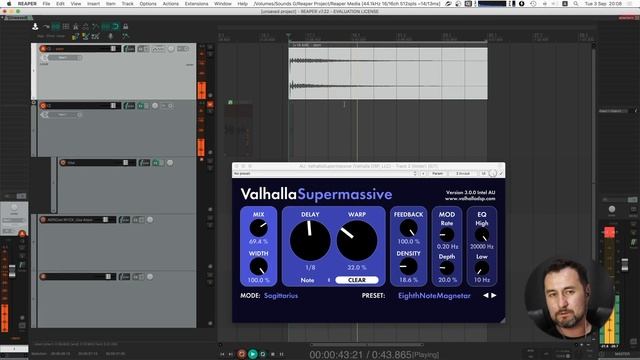Viewport: 640px width, 360px height.
Task: Click the microphone toolbar icon
Action: click(110, 36)
